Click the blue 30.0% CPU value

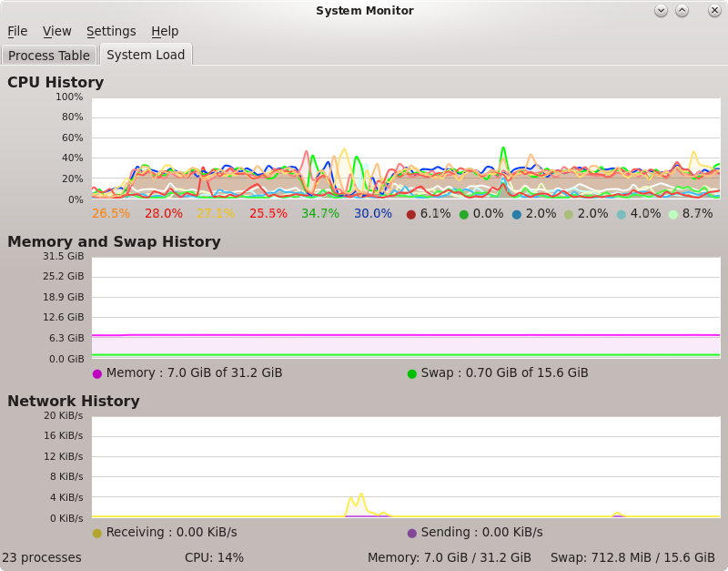(373, 213)
